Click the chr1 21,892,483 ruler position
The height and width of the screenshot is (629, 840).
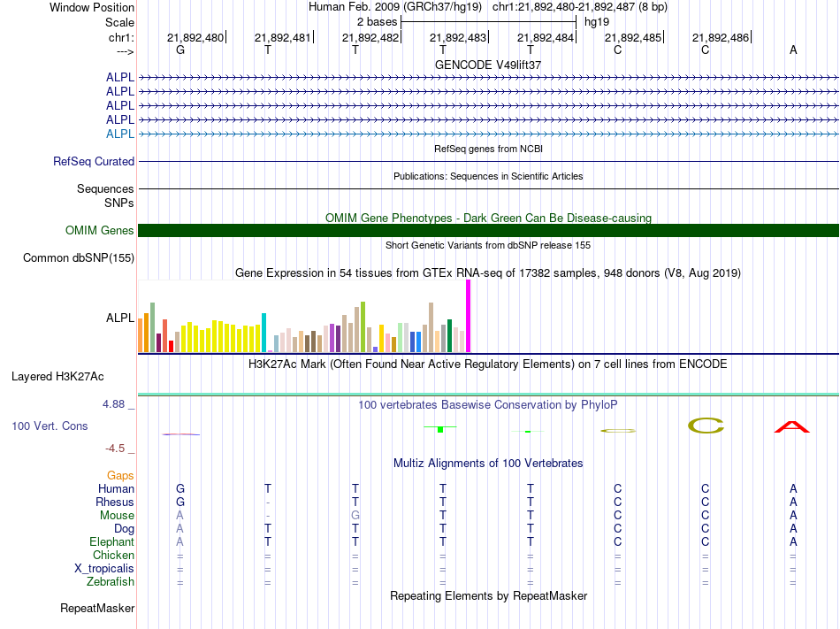click(458, 37)
